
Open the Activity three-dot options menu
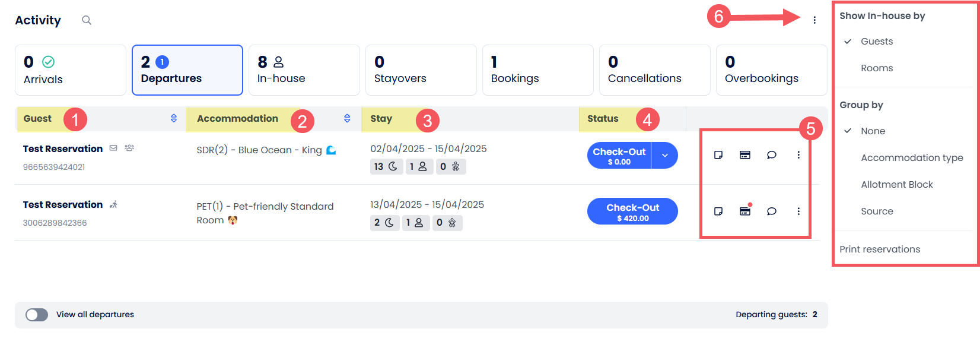[x=814, y=20]
